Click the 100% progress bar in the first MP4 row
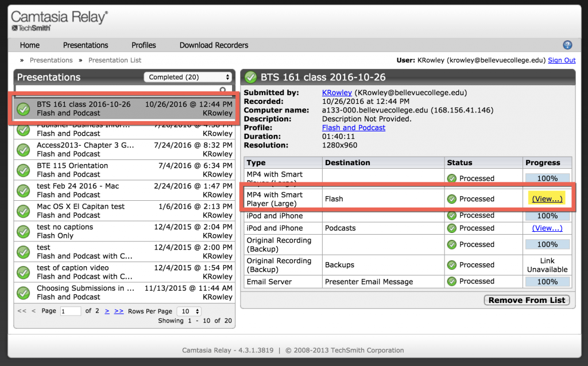The width and height of the screenshot is (588, 366). [x=547, y=178]
